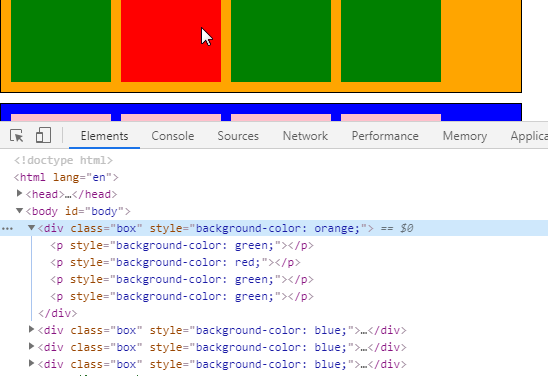
Task: Click the fourth square, rightmost green
Action: click(391, 41)
